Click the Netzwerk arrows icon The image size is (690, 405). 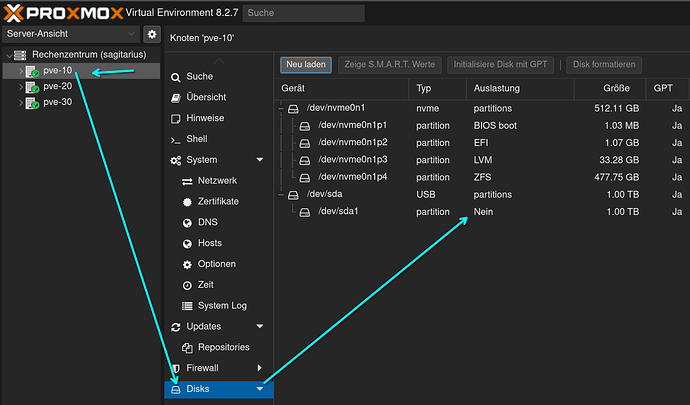pyautogui.click(x=187, y=181)
